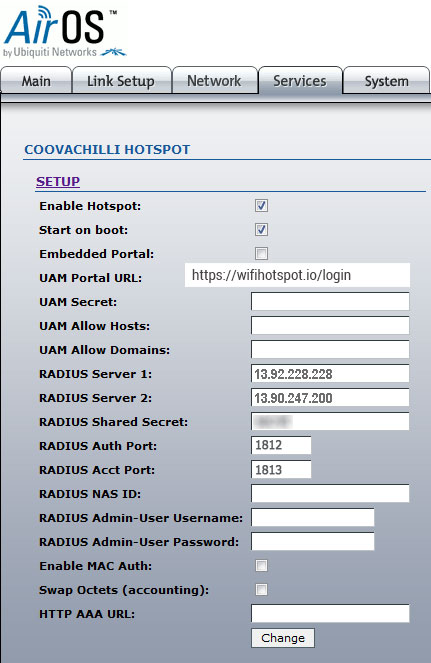Viewport: 431px width, 663px height.
Task: Focus the RADIUS NAS ID field
Action: pyautogui.click(x=330, y=493)
